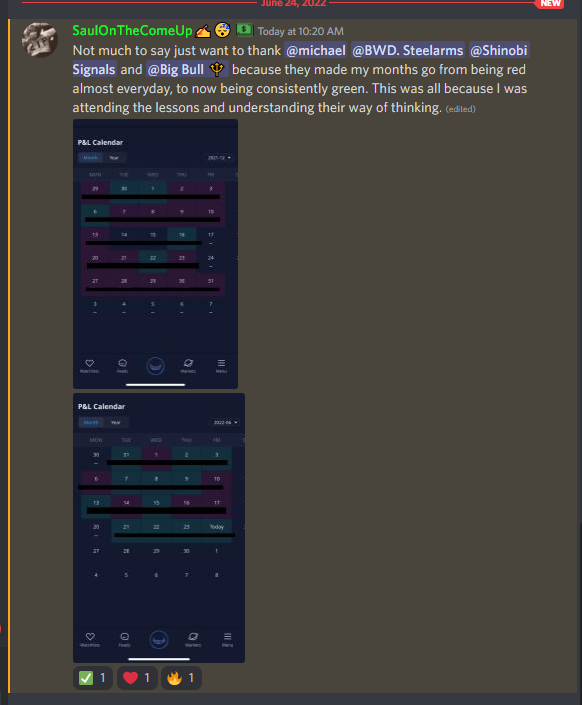The width and height of the screenshot is (582, 705).
Task: Select day 22 green cell in the 2021-12 calendar
Action: [x=153, y=262]
